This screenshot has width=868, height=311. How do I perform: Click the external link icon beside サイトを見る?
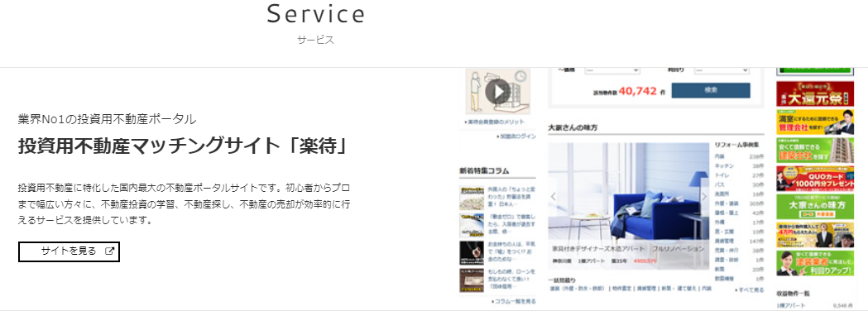point(109,251)
